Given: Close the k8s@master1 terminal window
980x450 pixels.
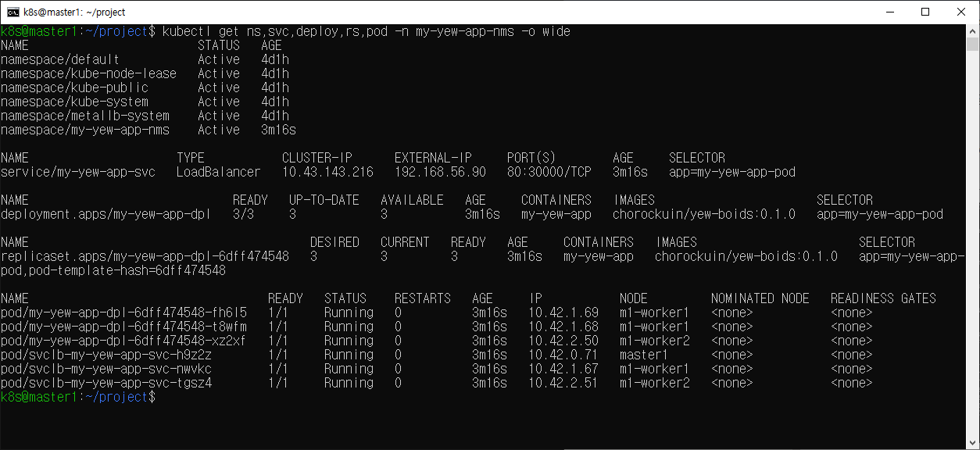Looking at the screenshot, I should (x=961, y=12).
